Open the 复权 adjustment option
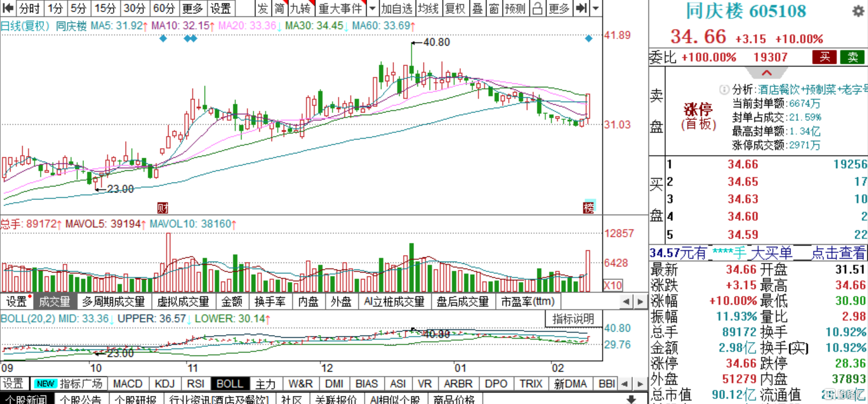The height and width of the screenshot is (404, 868). 455,8
